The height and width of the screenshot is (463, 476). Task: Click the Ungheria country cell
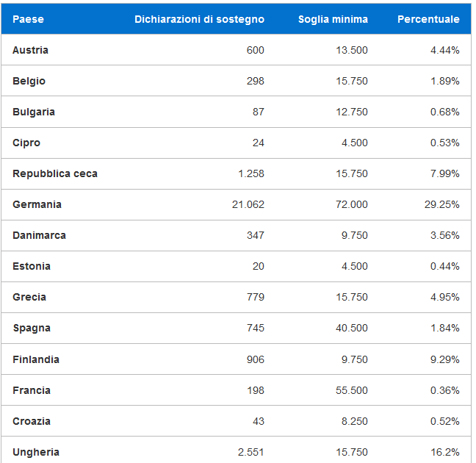coord(36,453)
